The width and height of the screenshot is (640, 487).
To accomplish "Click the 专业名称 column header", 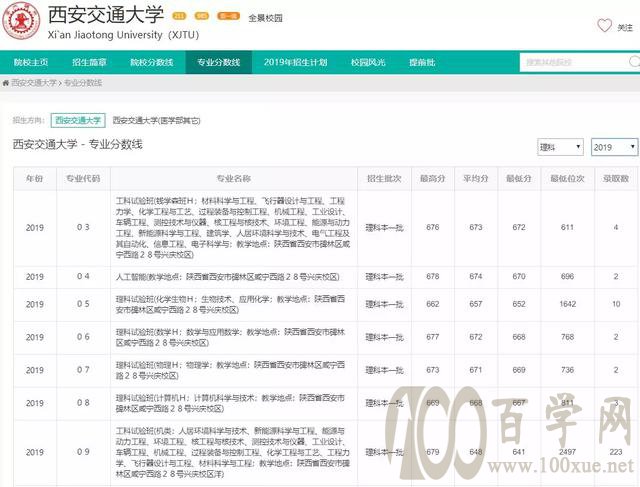I will pyautogui.click(x=234, y=178).
